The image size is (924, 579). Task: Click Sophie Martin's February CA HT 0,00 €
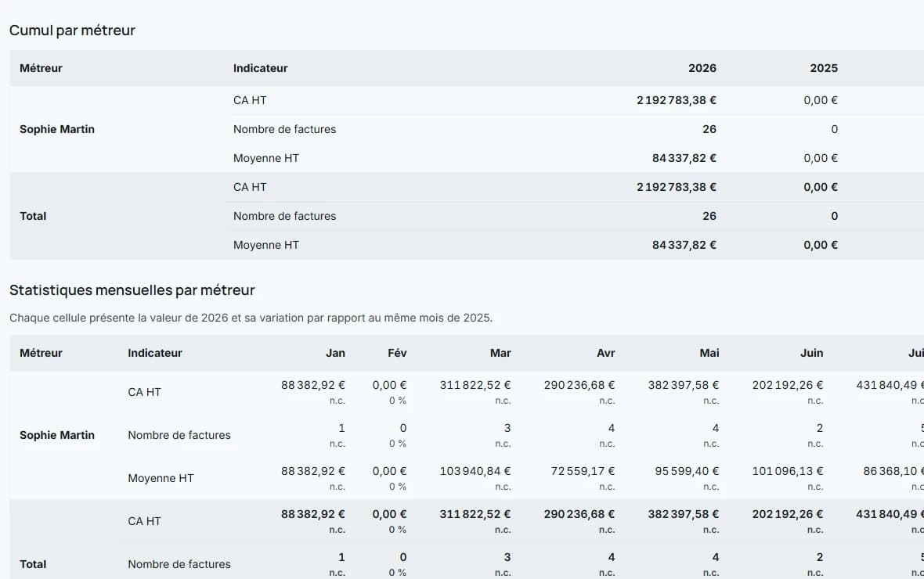[389, 385]
